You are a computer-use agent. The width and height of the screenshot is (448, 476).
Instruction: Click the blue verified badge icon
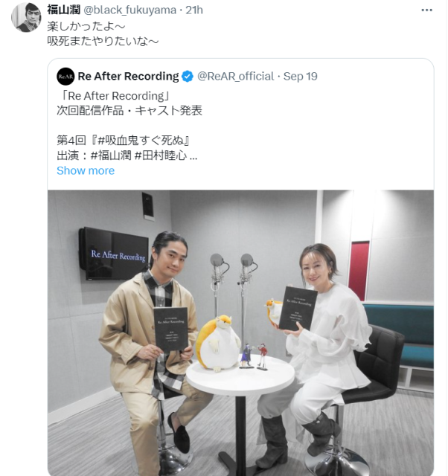coord(188,77)
